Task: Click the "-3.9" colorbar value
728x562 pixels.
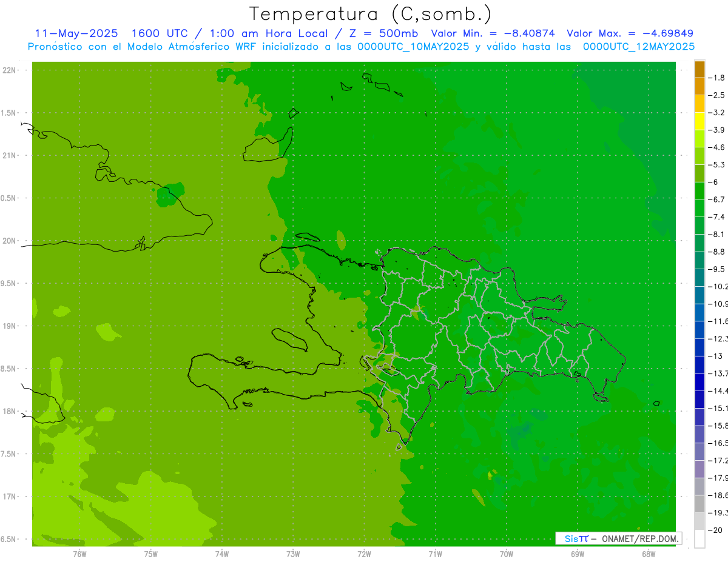Action: [717, 130]
